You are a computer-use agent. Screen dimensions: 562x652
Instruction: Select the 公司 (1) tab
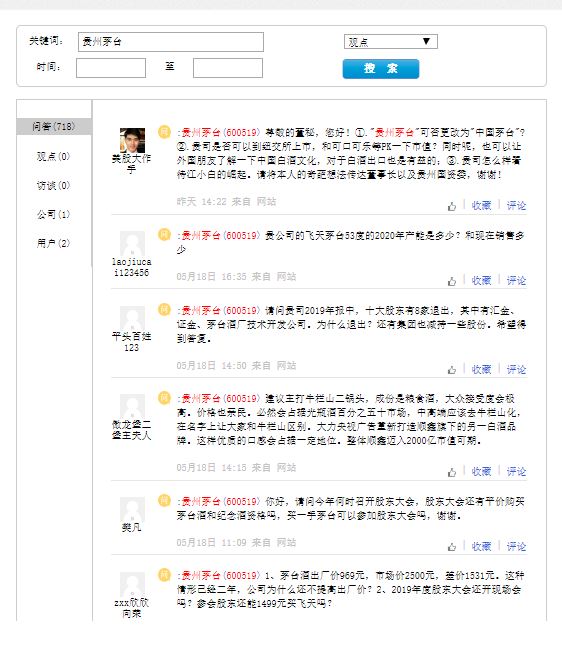point(54,215)
